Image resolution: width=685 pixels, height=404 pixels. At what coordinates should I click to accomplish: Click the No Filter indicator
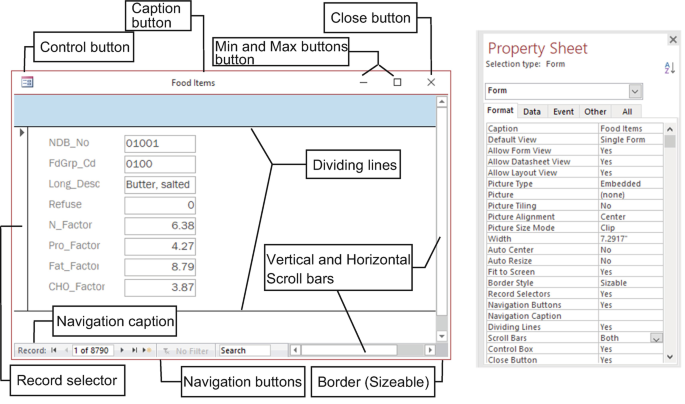tap(186, 351)
